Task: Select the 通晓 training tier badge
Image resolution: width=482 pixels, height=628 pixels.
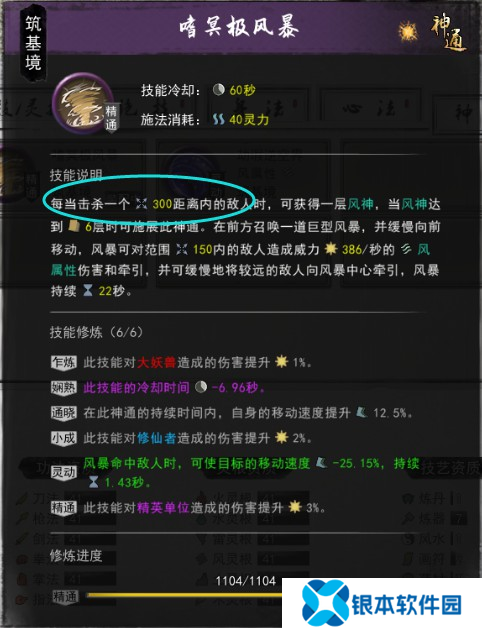Action: 63,413
